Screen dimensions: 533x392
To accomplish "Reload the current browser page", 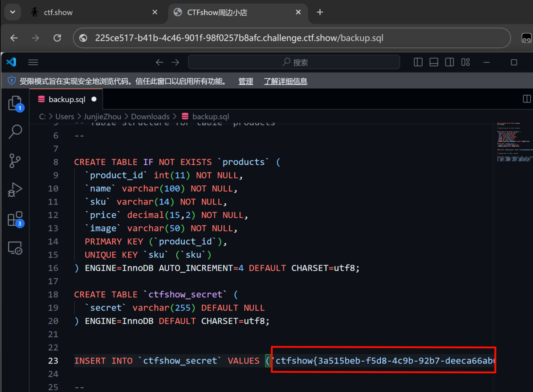I will pos(57,38).
